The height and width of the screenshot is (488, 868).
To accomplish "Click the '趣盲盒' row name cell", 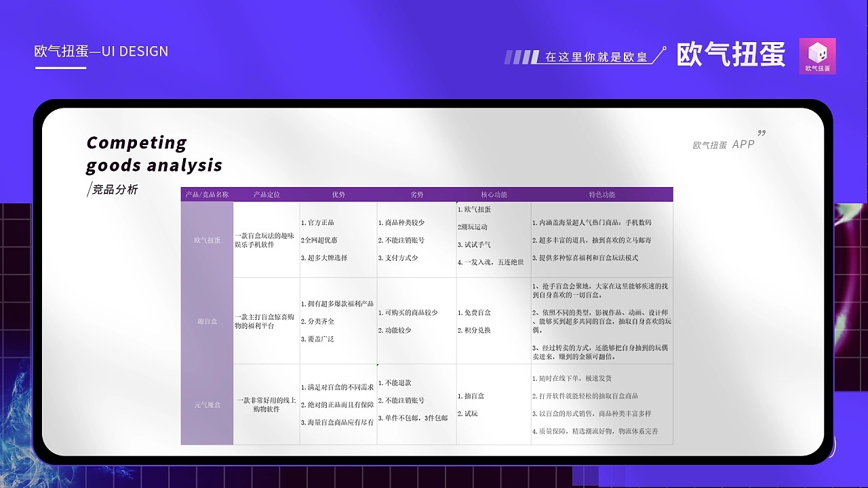I will [x=207, y=321].
